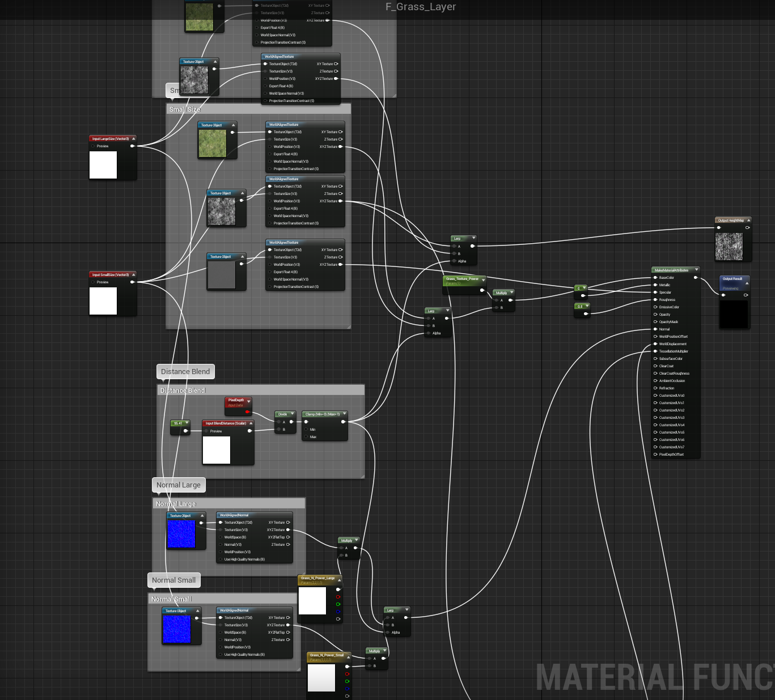The image size is (775, 700).
Task: Click the flat gray Texture Object preview
Action: click(222, 275)
